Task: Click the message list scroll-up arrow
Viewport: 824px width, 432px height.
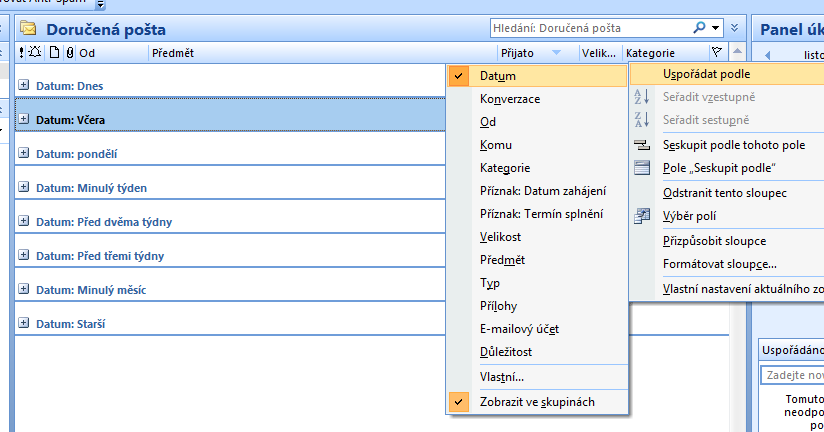Action: coord(738,53)
